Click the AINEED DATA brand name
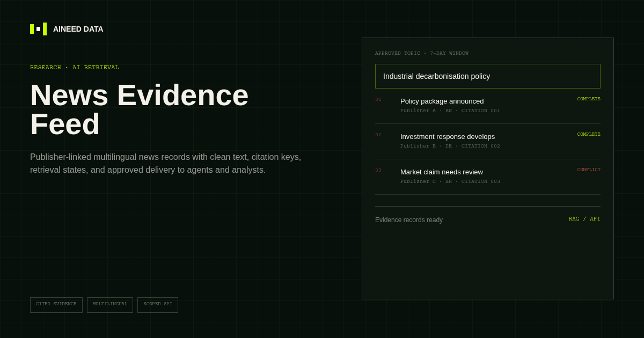The height and width of the screenshot is (338, 644). (78, 29)
